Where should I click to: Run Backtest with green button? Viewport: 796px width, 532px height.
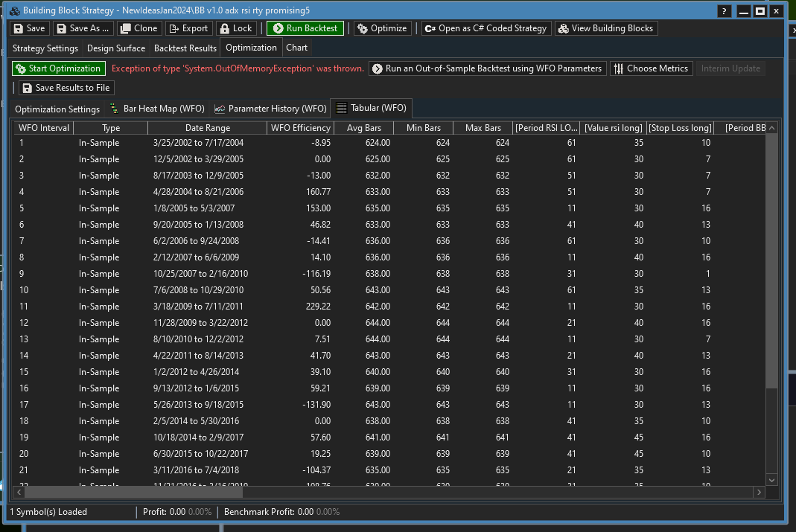(x=305, y=28)
